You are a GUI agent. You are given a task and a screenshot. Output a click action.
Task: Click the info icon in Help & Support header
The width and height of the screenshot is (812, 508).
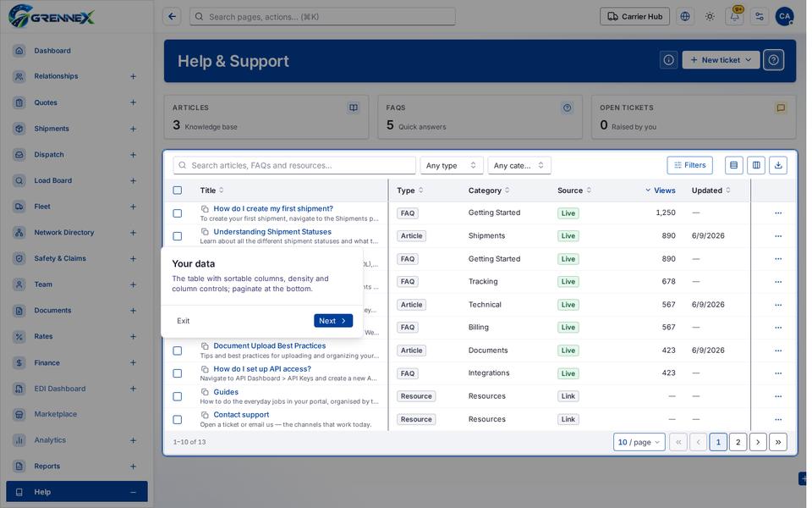tap(668, 60)
